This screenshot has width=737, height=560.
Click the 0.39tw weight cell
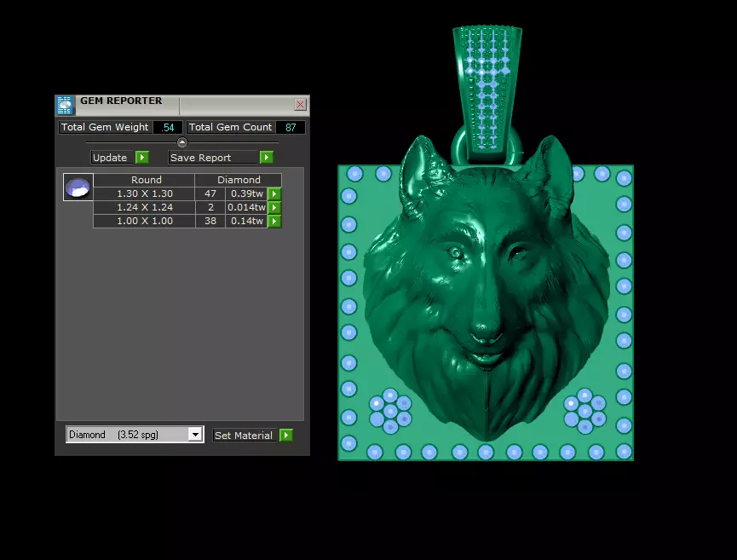(x=247, y=193)
